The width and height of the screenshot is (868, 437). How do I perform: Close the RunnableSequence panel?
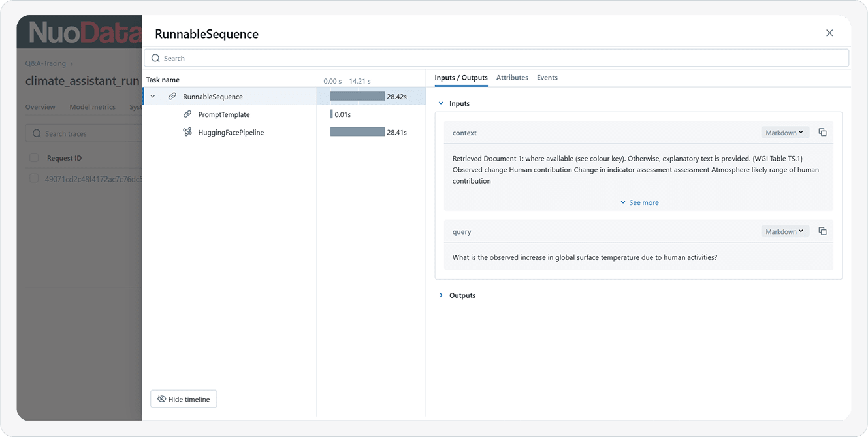coord(829,33)
